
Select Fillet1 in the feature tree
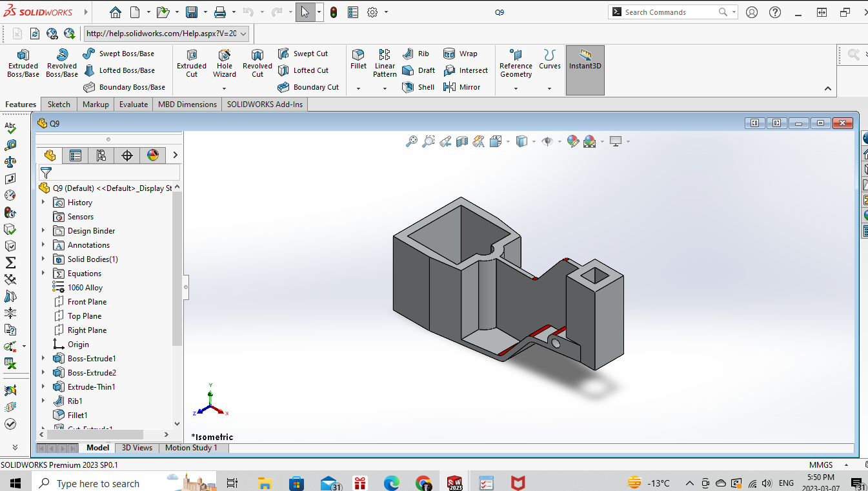click(70, 415)
